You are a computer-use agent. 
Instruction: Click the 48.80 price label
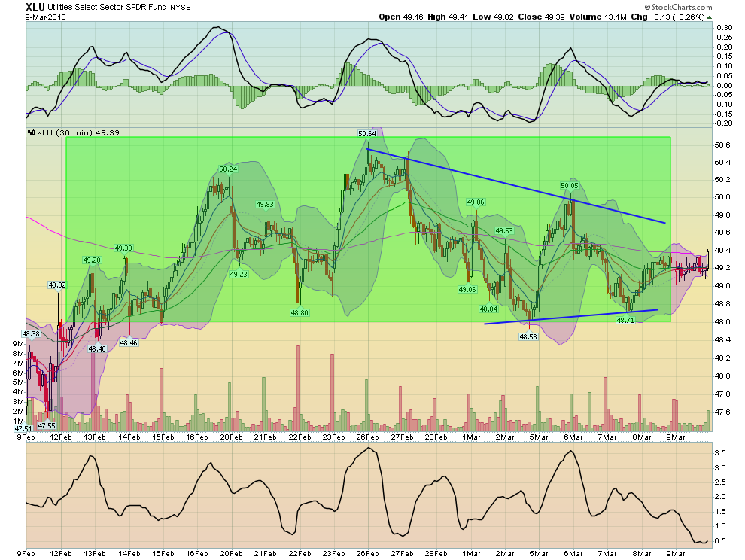(300, 312)
